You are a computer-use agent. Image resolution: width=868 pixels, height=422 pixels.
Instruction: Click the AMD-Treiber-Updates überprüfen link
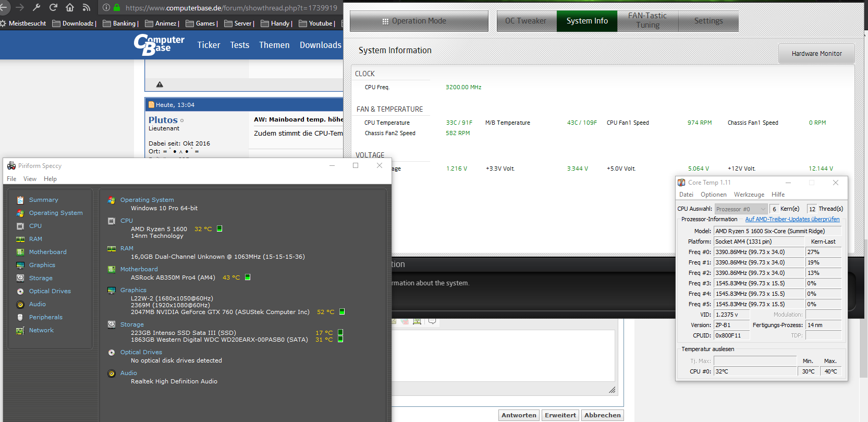(792, 219)
